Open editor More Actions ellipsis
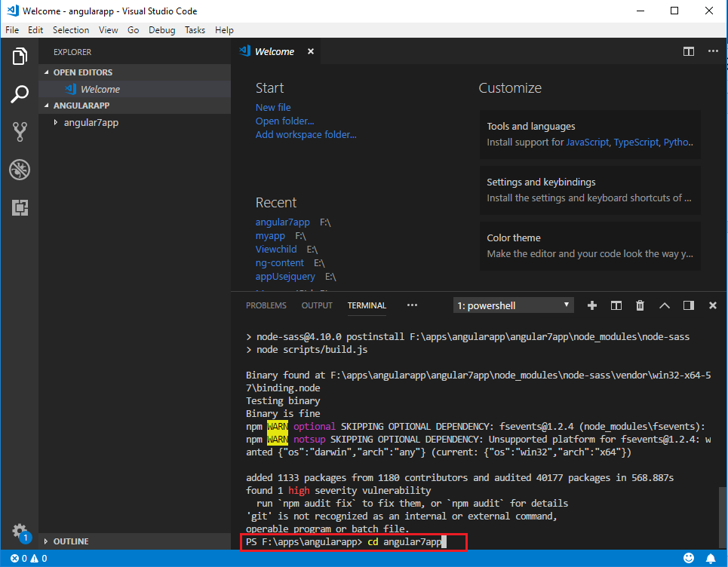This screenshot has height=567, width=728. (x=713, y=51)
